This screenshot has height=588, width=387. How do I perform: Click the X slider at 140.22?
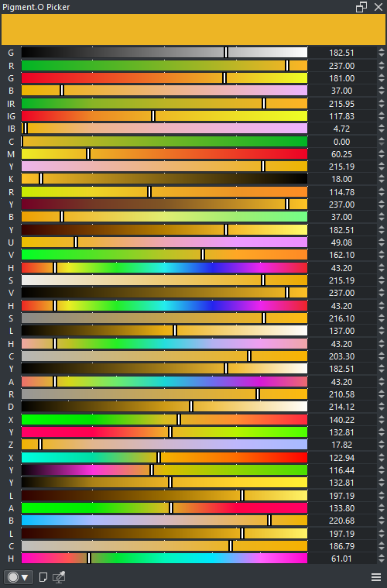[164, 420]
